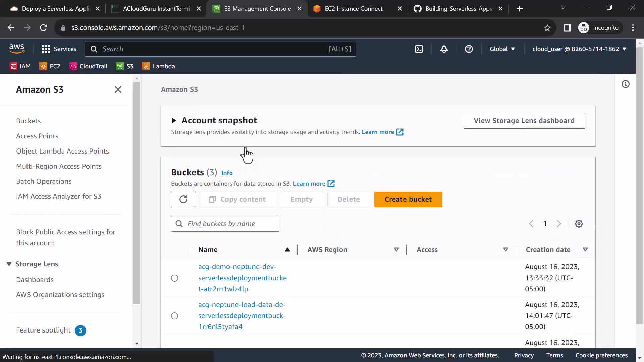Click the help question mark icon
The height and width of the screenshot is (362, 644).
(x=469, y=49)
